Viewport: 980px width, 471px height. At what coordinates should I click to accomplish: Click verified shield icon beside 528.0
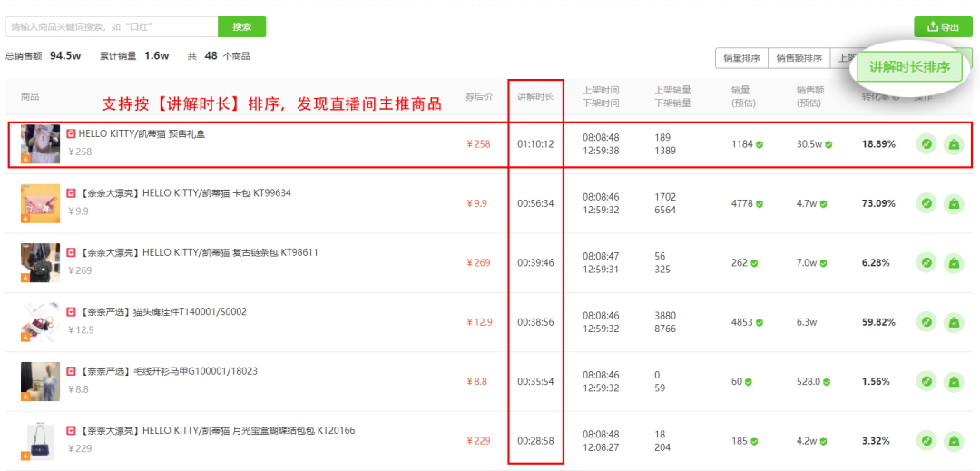pyautogui.click(x=828, y=382)
